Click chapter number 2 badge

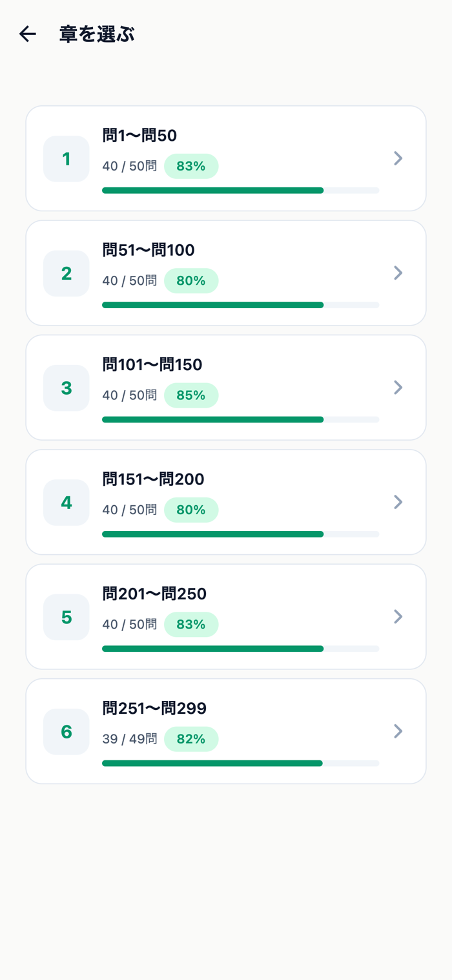pos(67,273)
